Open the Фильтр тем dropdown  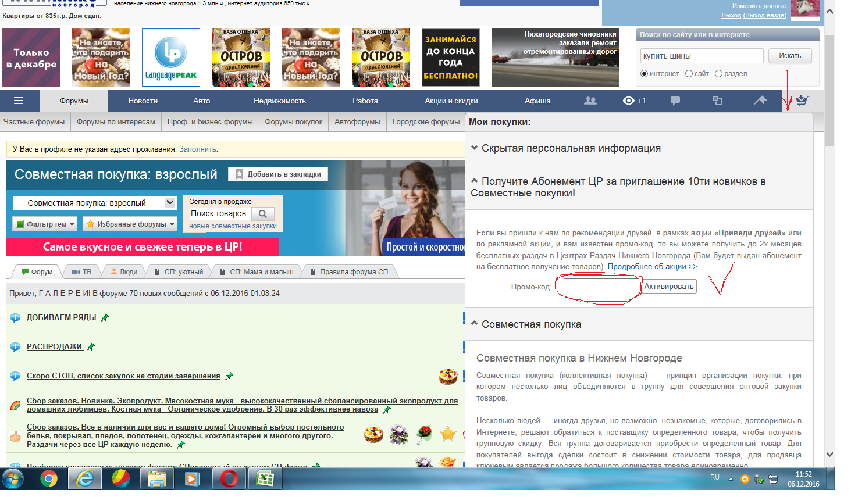coord(45,224)
